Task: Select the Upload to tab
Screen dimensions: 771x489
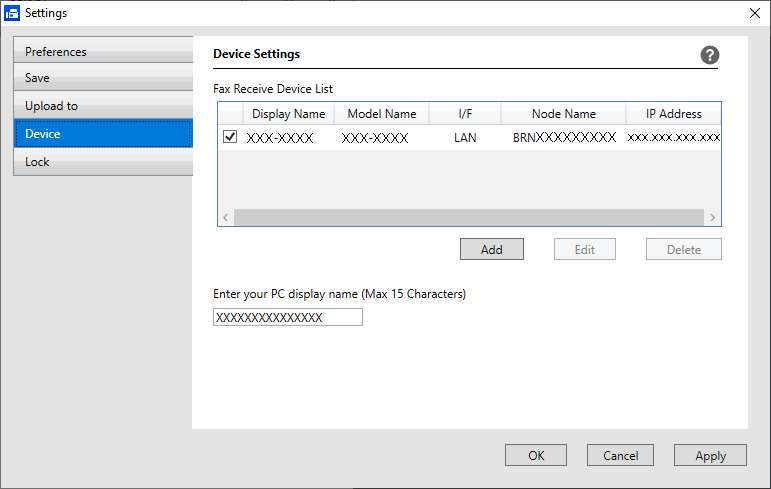Action: tap(103, 106)
